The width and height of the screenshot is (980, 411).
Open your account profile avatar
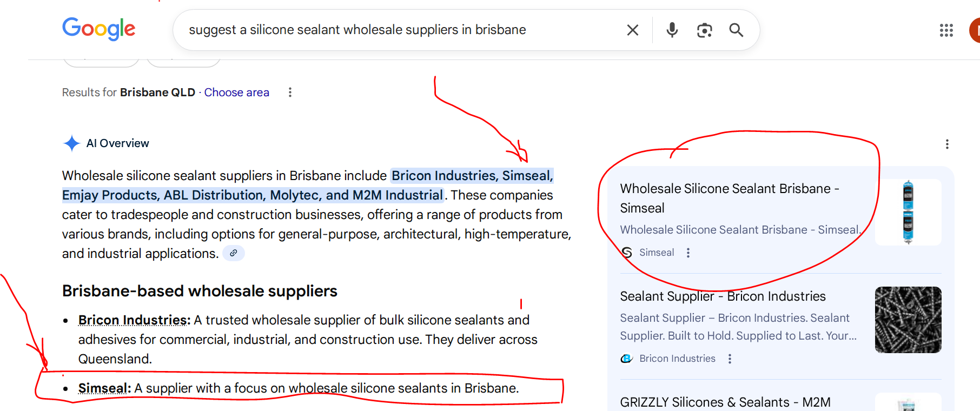pos(976,30)
